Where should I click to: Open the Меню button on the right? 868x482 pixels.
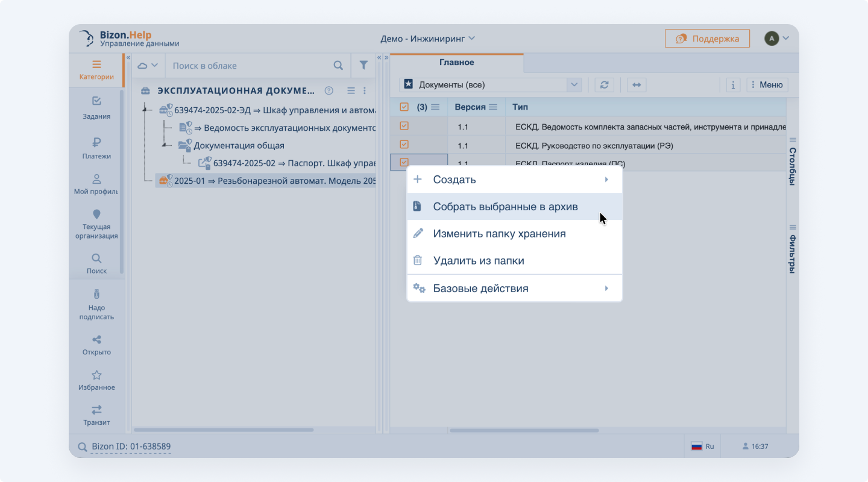pos(767,84)
